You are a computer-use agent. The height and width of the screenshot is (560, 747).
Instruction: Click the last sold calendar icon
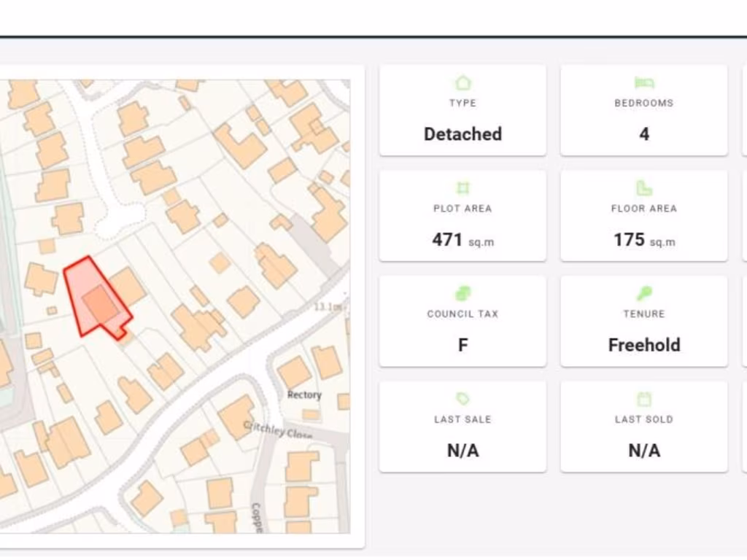644,399
